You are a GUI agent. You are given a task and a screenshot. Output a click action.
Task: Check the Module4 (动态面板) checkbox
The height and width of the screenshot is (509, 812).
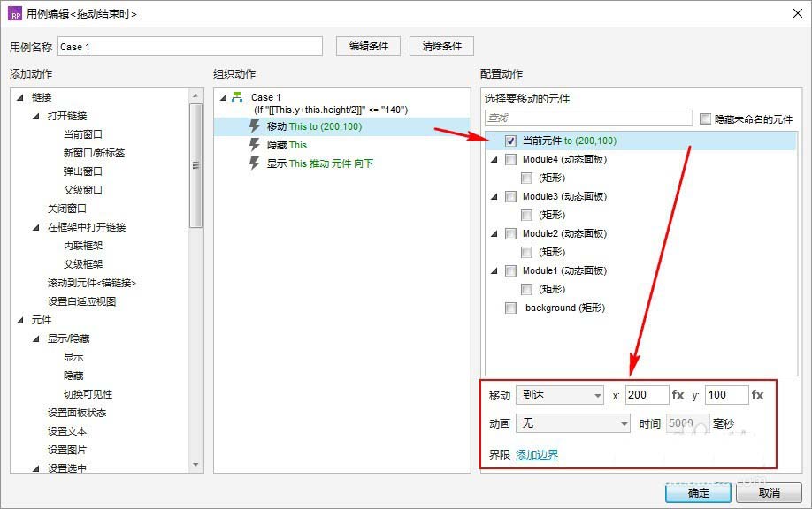510,159
